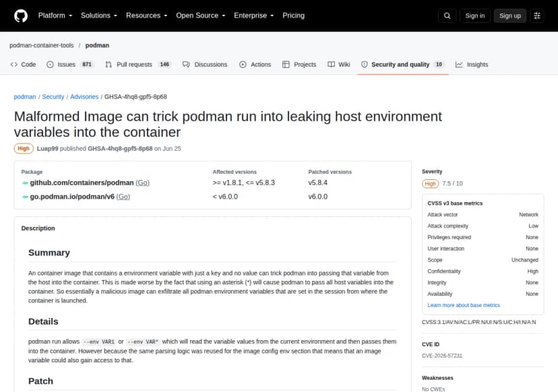Click the Confidentiality High value
The height and width of the screenshot is (392, 558).
(533, 271)
